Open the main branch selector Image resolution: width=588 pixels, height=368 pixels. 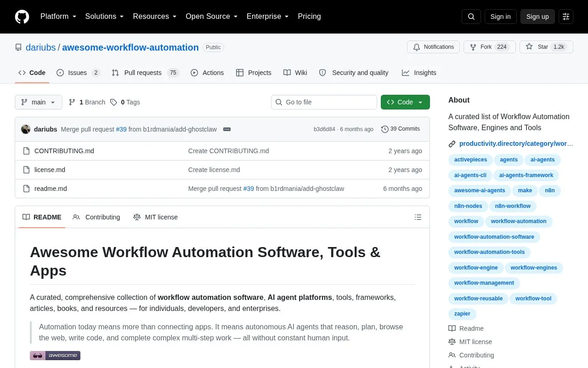39,102
